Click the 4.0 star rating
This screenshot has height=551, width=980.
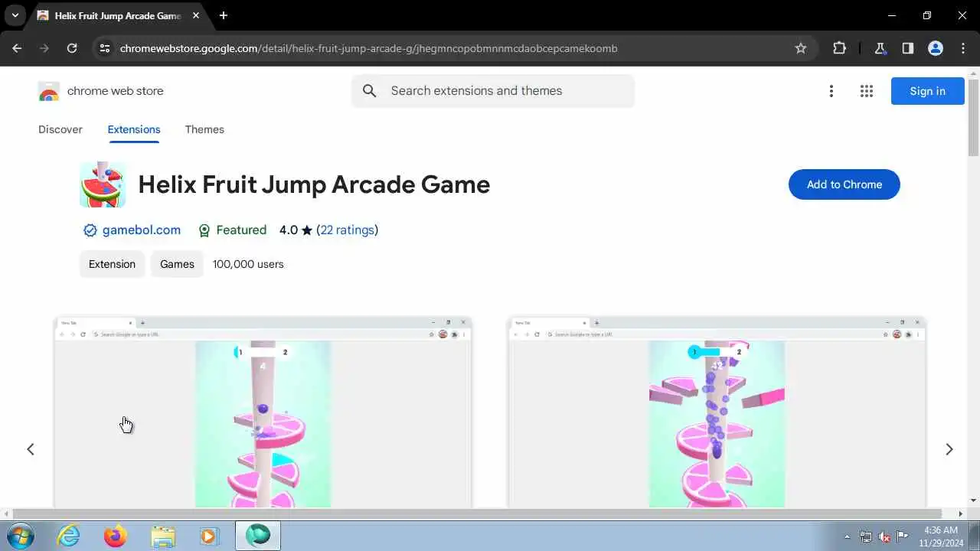(296, 230)
